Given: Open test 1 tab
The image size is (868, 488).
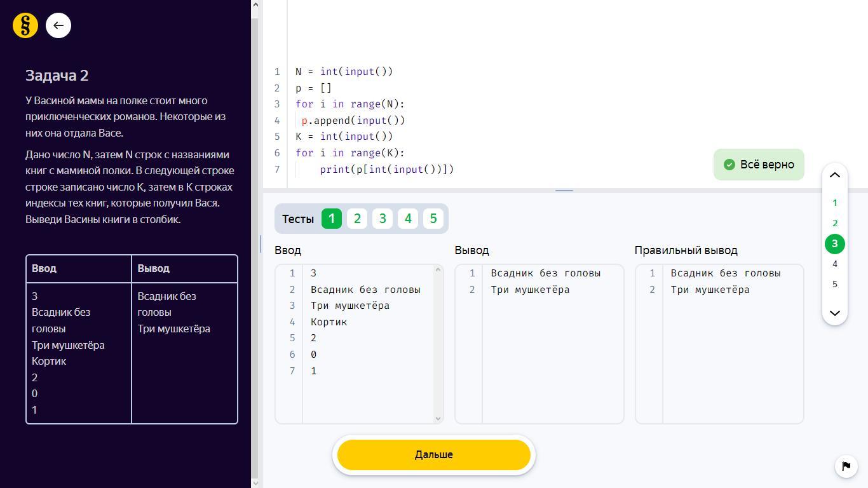Looking at the screenshot, I should click(x=331, y=219).
